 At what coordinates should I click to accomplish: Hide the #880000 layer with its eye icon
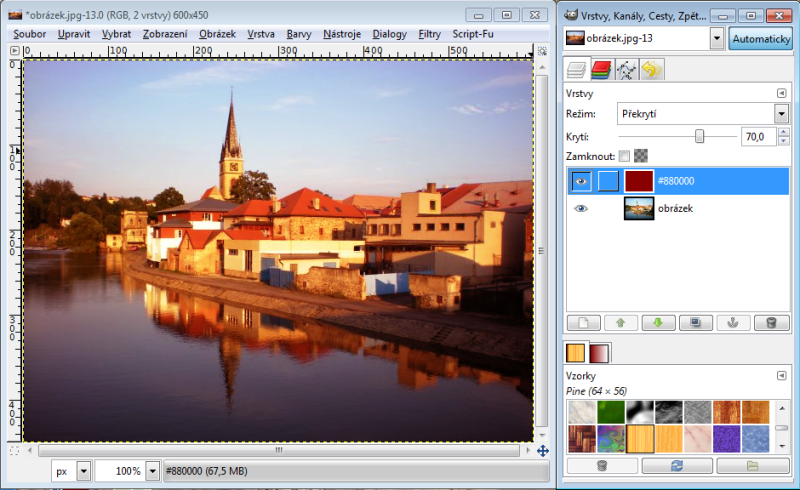click(x=581, y=181)
